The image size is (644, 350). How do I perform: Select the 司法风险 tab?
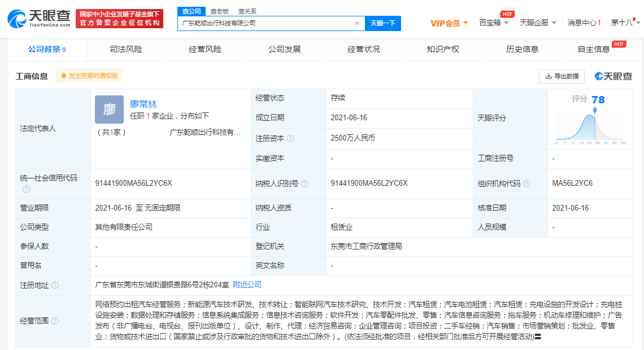click(x=125, y=50)
